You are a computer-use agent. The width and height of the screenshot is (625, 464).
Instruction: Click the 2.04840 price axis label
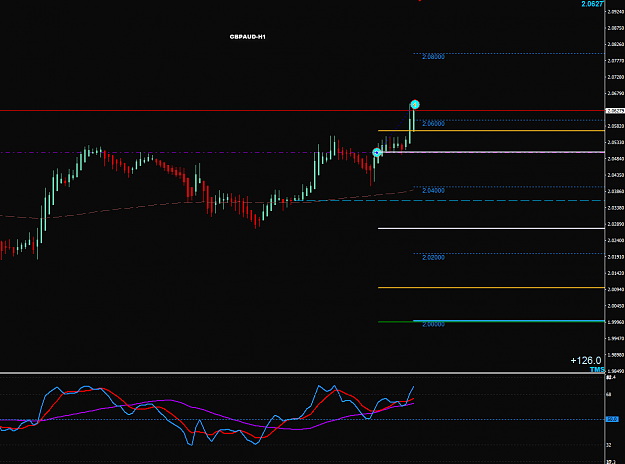[615, 159]
